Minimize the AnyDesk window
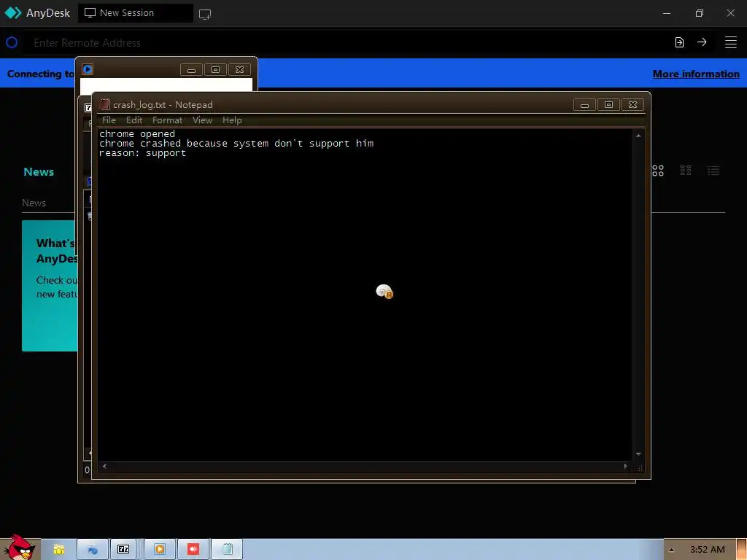The width and height of the screenshot is (747, 560). point(667,13)
